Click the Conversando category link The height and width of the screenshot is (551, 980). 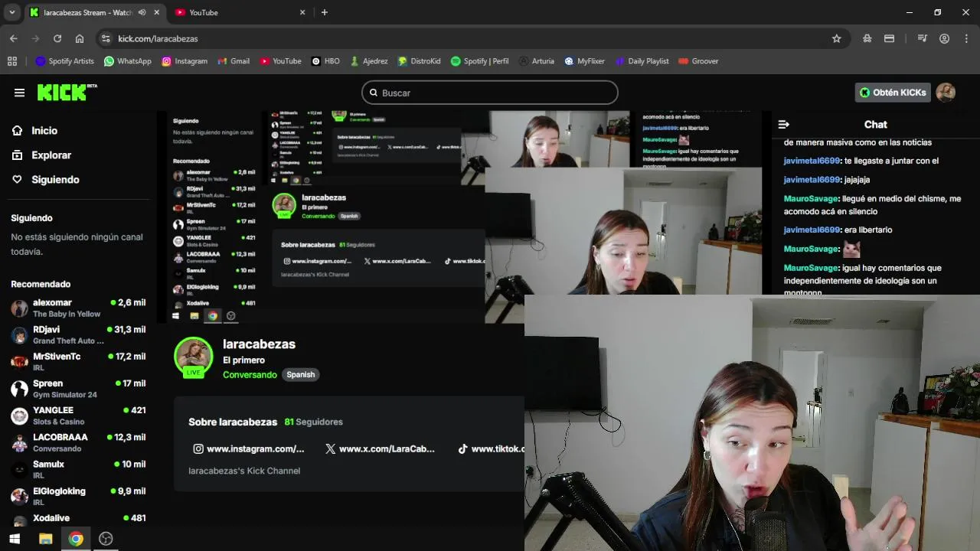(250, 375)
